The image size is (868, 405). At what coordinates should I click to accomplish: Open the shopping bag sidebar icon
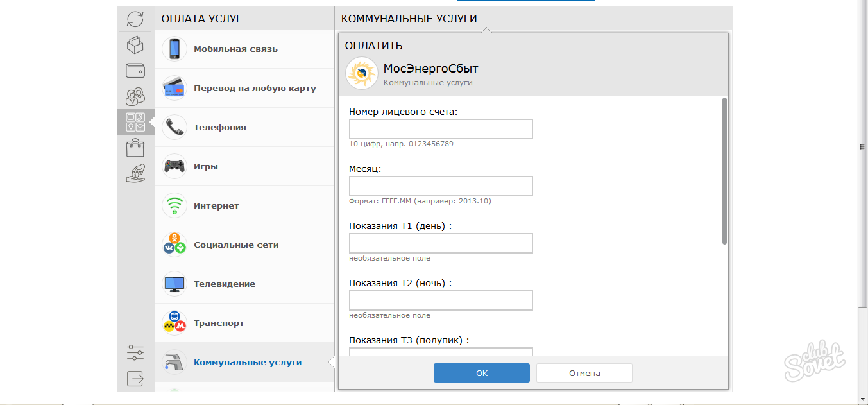(135, 148)
